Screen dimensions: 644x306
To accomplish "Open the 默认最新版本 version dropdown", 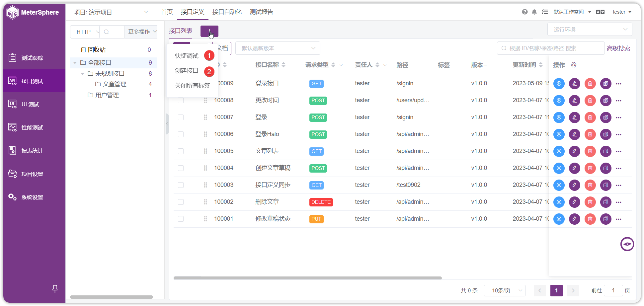I will pos(278,48).
